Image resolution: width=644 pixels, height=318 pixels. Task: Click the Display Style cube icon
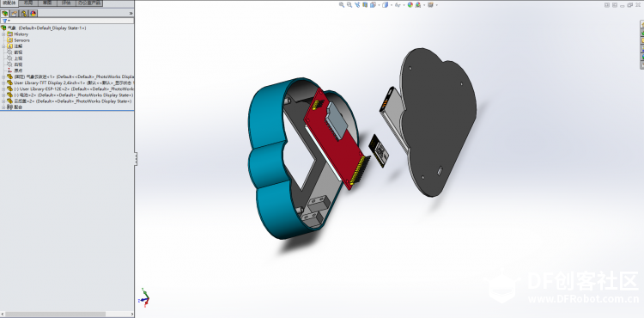pos(386,5)
